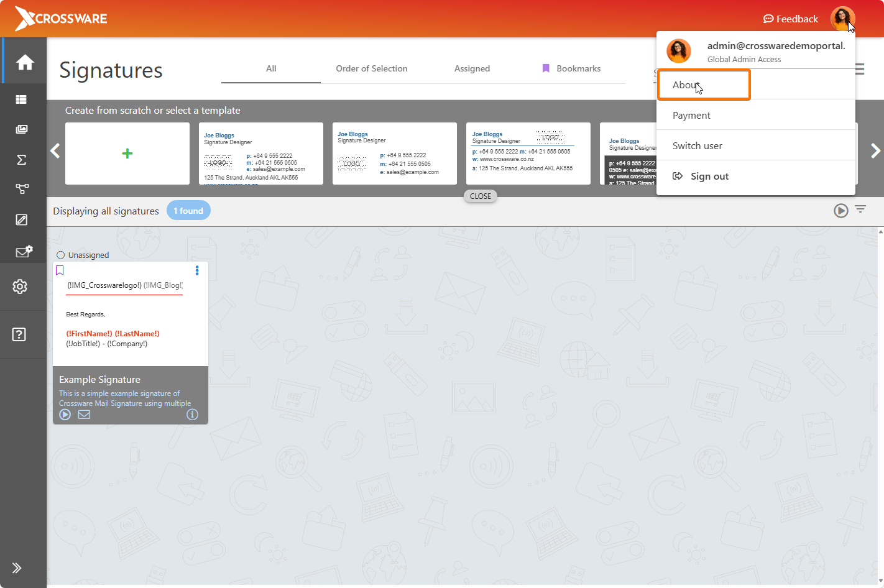Select the Unassigned radio button
The image size is (884, 588).
[x=61, y=255]
